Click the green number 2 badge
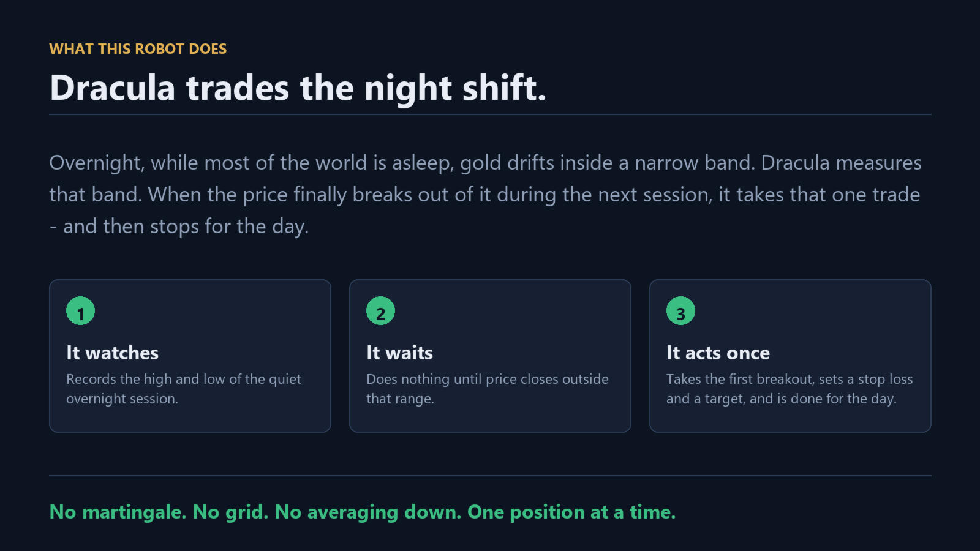The image size is (980, 551). (x=380, y=311)
